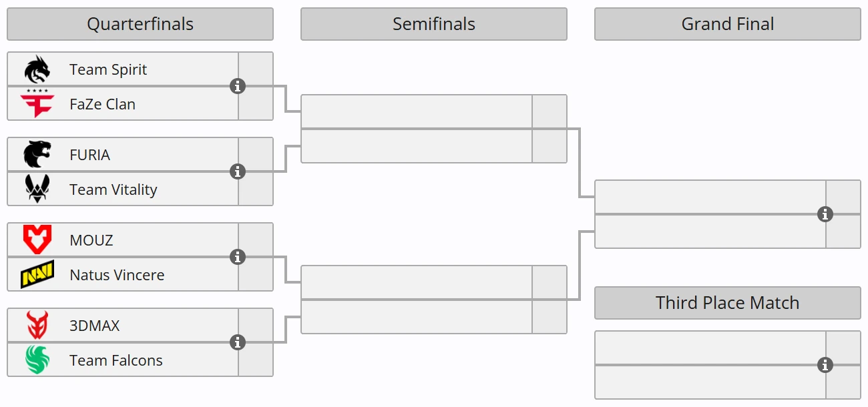The image size is (868, 407).
Task: Click the Semifinals column header
Action: [434, 24]
